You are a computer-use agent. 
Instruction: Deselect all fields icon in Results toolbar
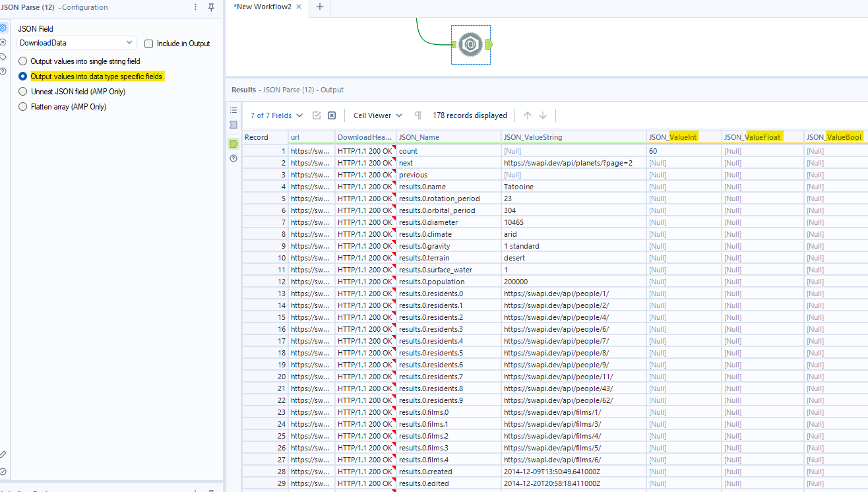(x=332, y=115)
